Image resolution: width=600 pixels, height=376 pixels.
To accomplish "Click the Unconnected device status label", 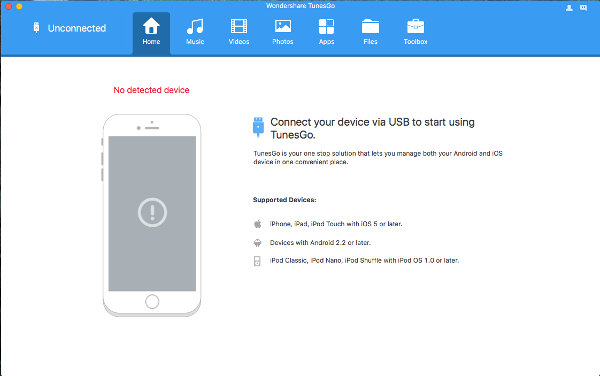I will click(77, 28).
